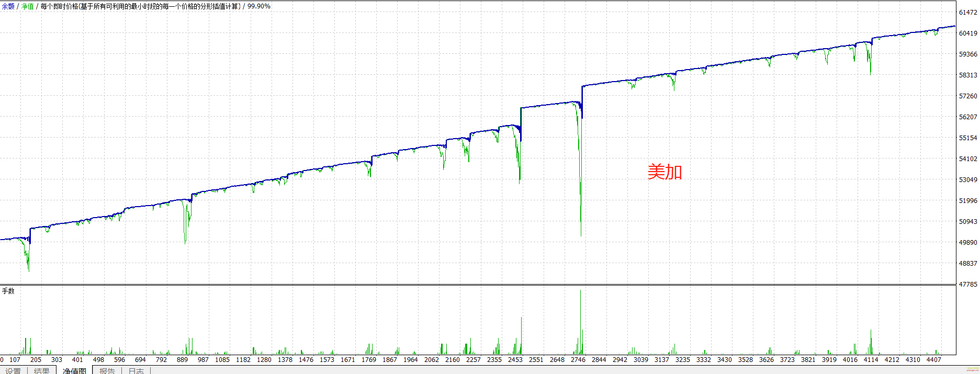
Task: Click the 54102 price axis value
Action: [968, 158]
